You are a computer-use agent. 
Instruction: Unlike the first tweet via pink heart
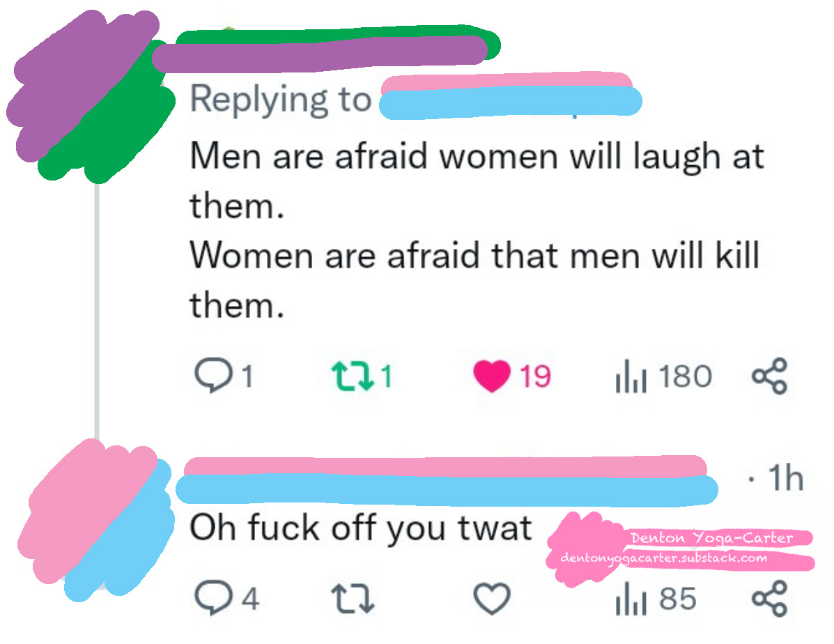tap(492, 376)
